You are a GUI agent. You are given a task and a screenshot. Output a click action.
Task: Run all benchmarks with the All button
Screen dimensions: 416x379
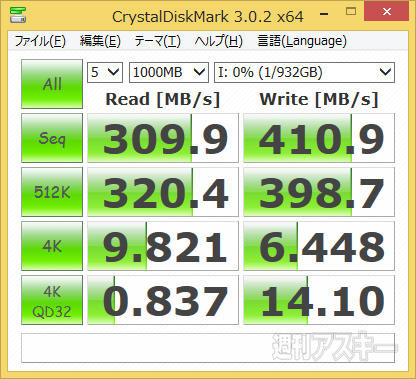click(x=52, y=84)
